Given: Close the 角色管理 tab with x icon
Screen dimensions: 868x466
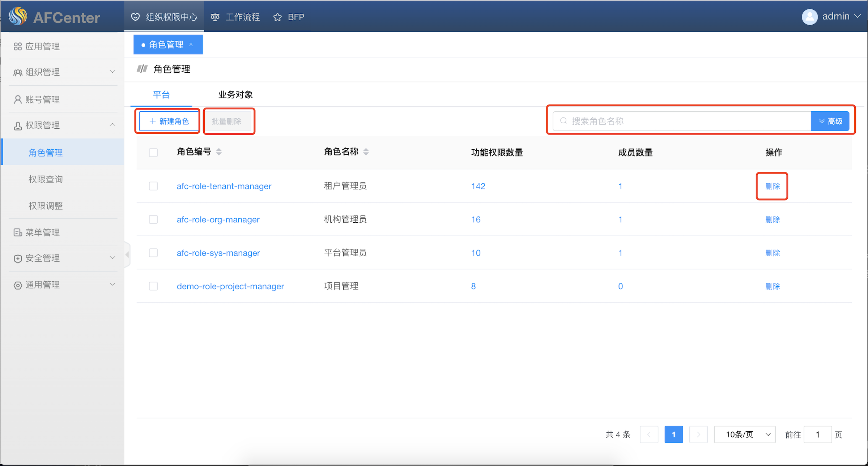Looking at the screenshot, I should (191, 44).
